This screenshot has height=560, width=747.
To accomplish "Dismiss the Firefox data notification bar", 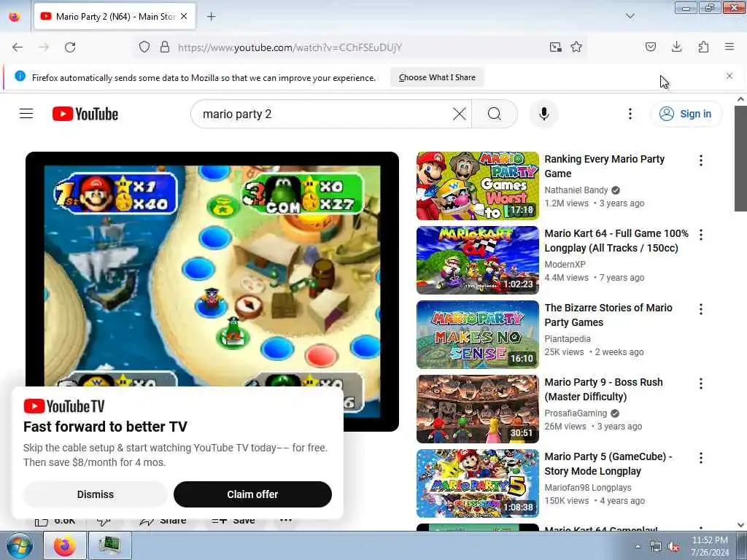I will [x=729, y=76].
